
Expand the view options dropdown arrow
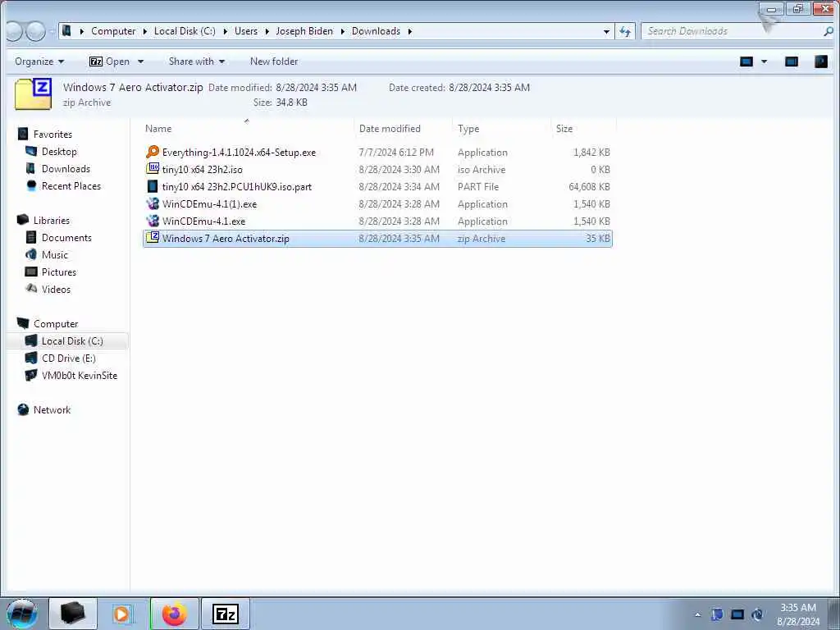[x=764, y=62]
